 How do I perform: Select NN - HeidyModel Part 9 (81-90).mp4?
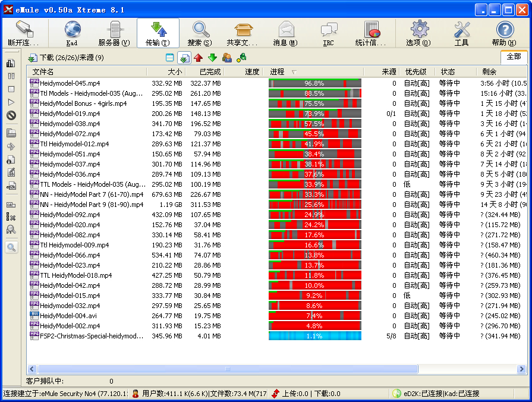pyautogui.click(x=92, y=205)
